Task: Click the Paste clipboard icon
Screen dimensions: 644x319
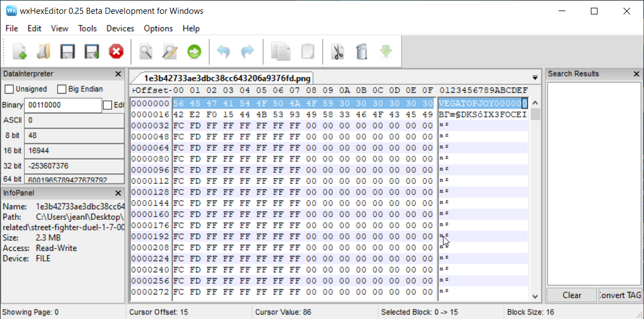Action: 308,52
